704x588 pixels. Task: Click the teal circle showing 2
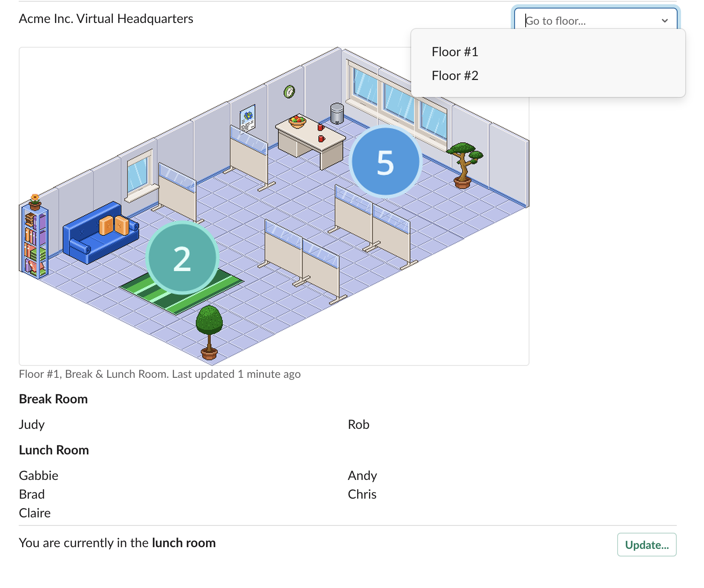[182, 258]
